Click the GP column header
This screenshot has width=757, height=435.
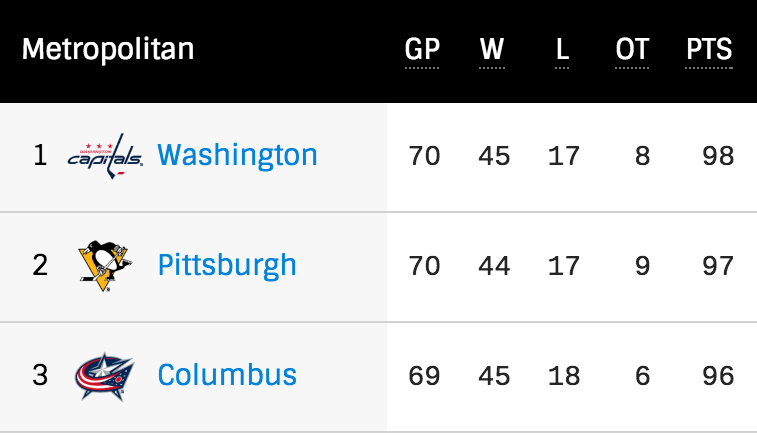tap(422, 50)
